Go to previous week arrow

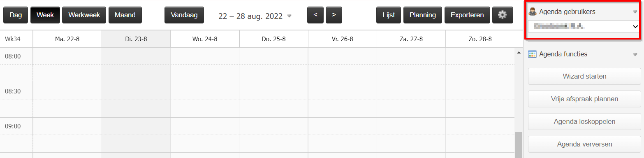(x=315, y=15)
